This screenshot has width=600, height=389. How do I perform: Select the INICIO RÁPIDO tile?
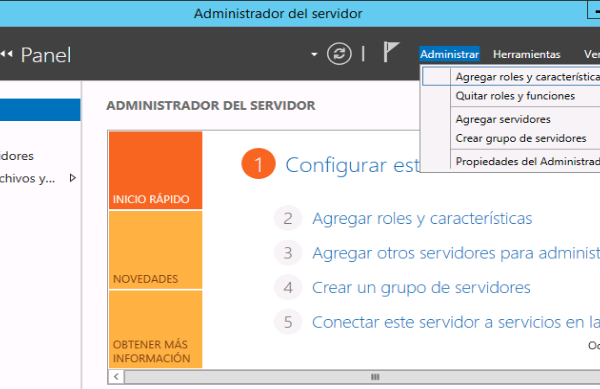click(155, 170)
